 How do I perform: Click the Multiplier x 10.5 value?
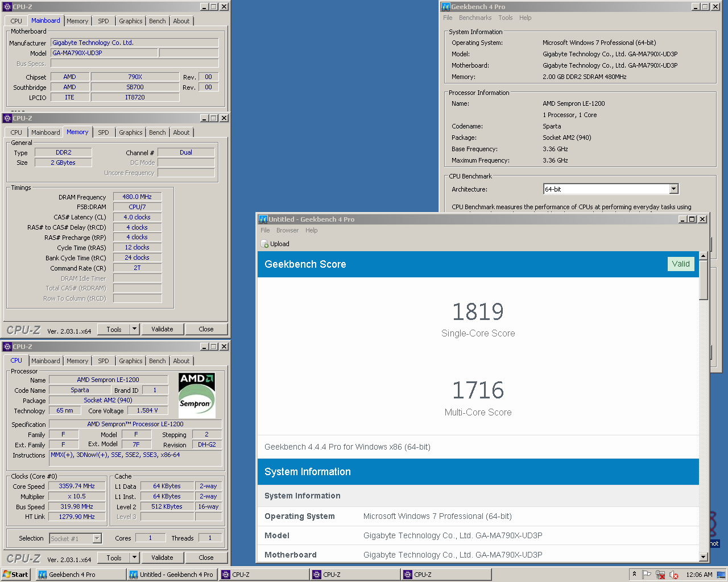77,496
